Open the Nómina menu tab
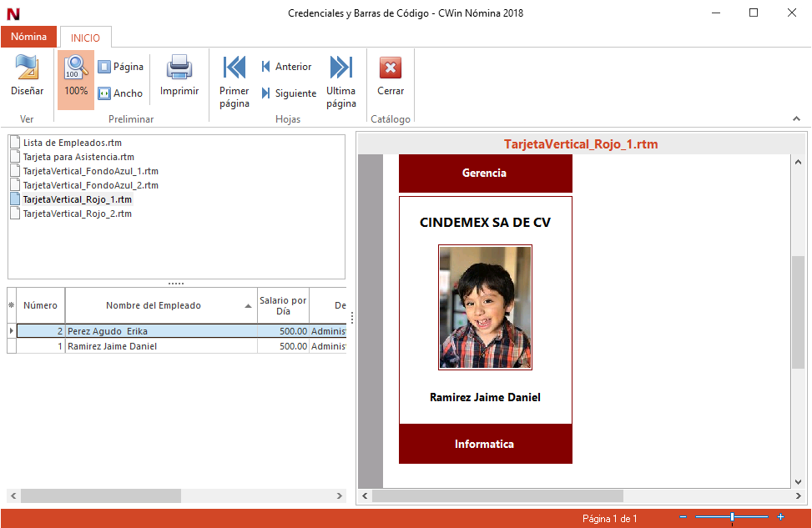Image resolution: width=812 pixels, height=528 pixels. tap(29, 37)
